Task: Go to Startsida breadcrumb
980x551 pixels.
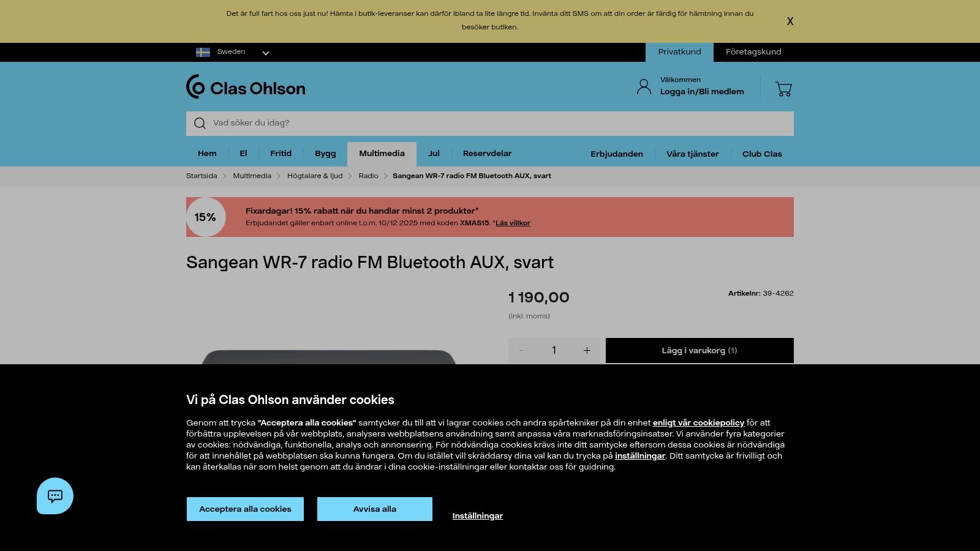Action: coord(202,176)
